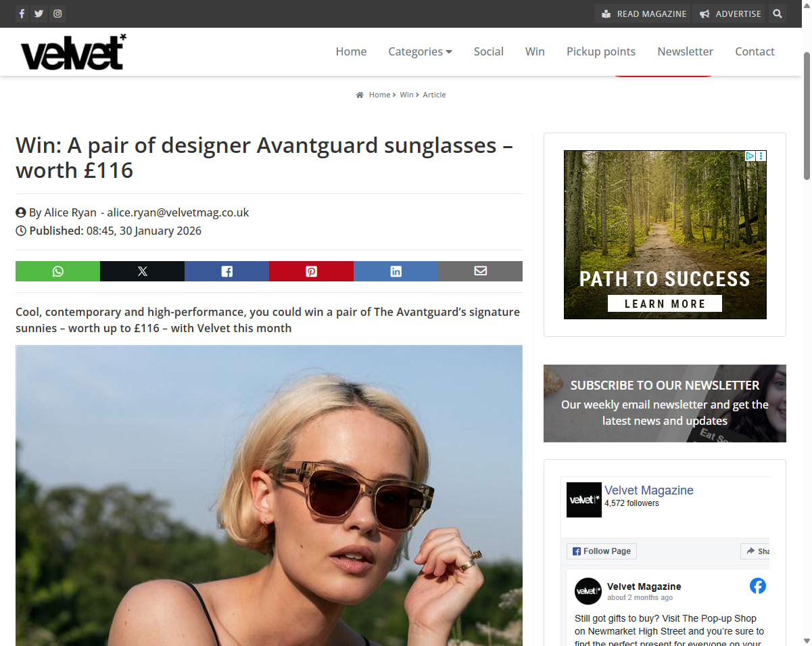Share the article on Facebook
Screen dimensions: 812x646
226,271
